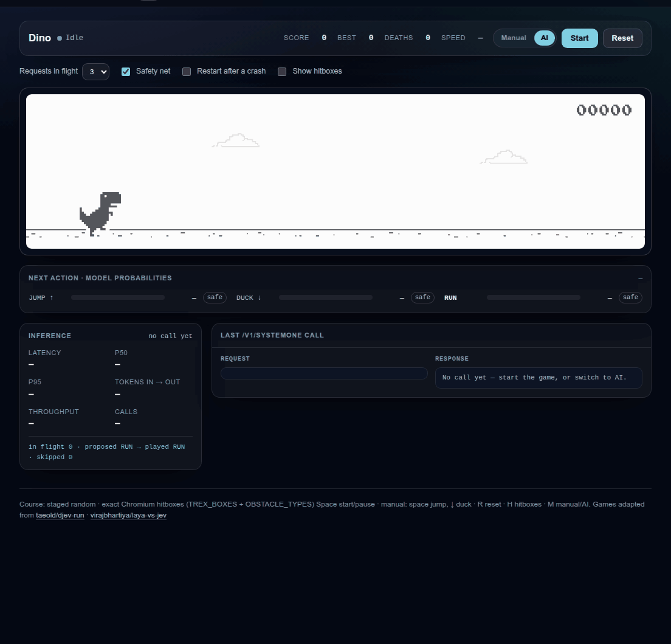Viewport: 671px width, 644px height.
Task: Click the CALLS label
Action: pyautogui.click(x=126, y=412)
